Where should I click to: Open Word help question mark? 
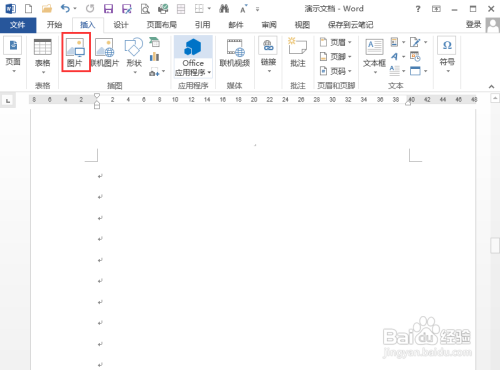(418, 9)
